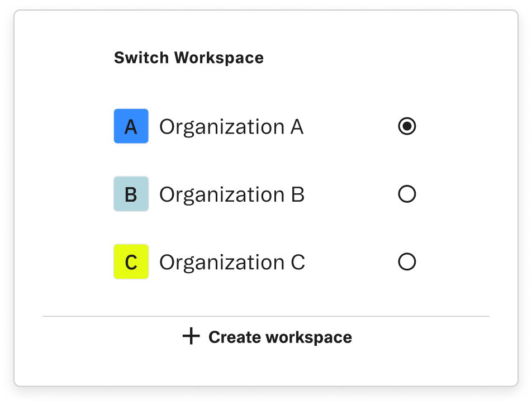Click the light blue Organization B avatar icon

131,194
